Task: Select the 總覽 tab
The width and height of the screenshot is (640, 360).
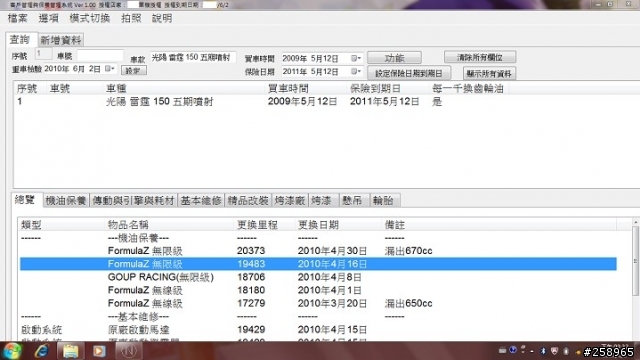Action: (26, 200)
